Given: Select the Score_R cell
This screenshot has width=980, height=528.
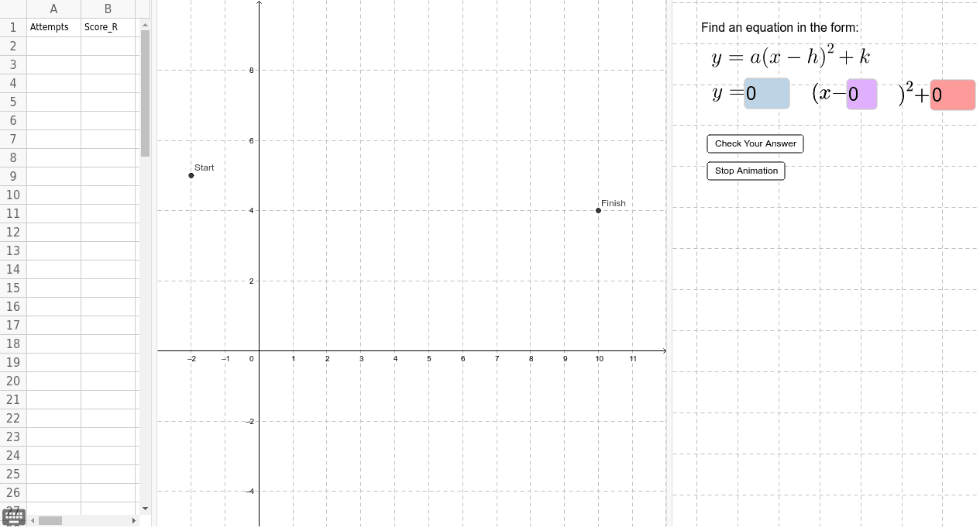Looking at the screenshot, I should pos(108,27).
